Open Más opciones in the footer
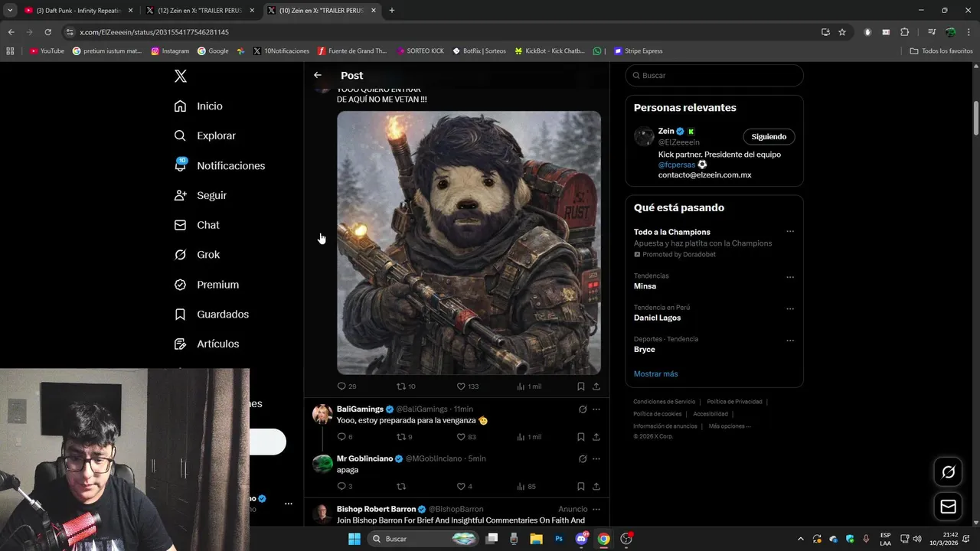This screenshot has width=980, height=551. click(x=729, y=426)
